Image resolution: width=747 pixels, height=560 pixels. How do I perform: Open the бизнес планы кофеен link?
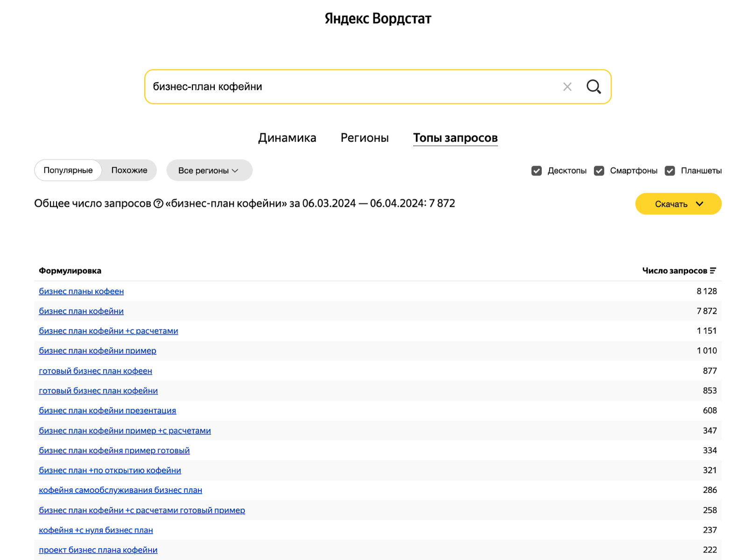81,291
